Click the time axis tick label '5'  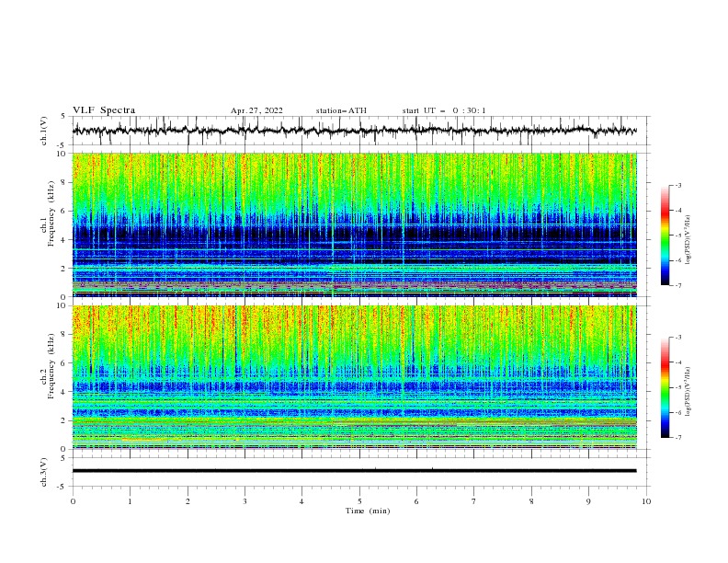point(359,501)
